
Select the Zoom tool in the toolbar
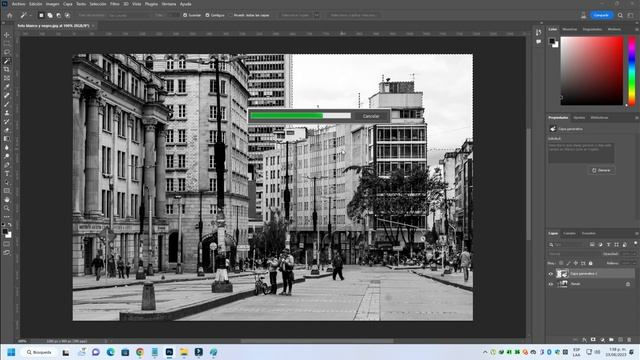click(x=7, y=208)
